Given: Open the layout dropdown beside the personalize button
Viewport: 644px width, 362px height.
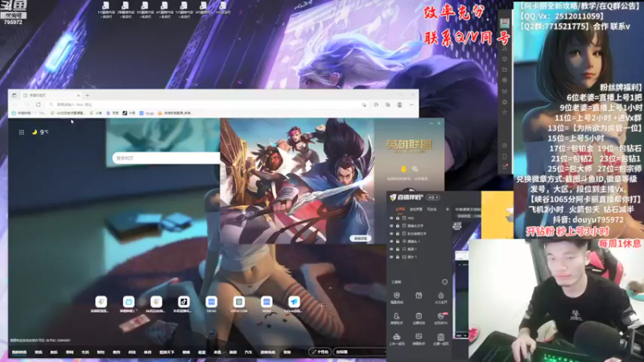Looking at the screenshot, I should pos(359,352).
